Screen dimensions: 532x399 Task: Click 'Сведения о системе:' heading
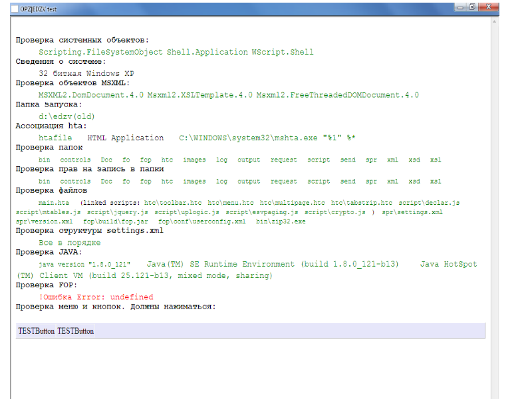tap(61, 62)
